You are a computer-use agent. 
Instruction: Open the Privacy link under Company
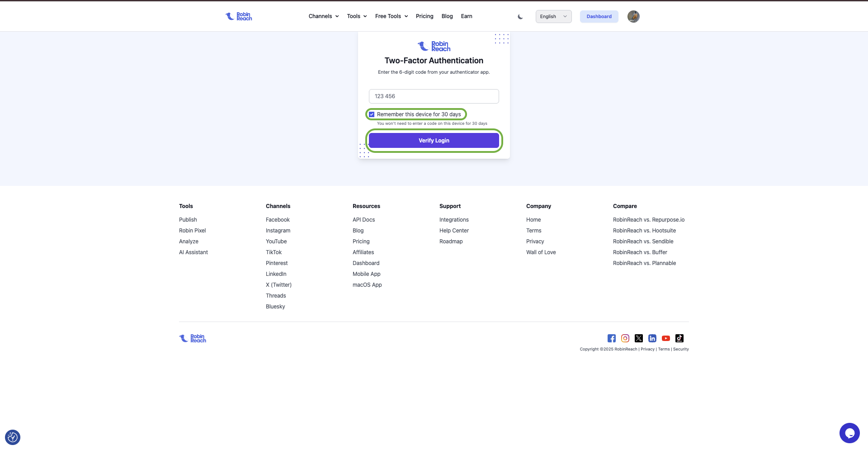[535, 242]
